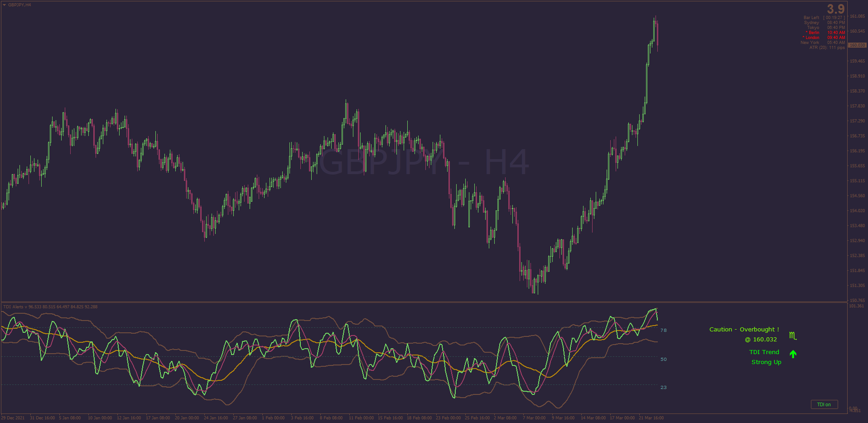The image size is (868, 423).
Task: Click the green TDI Trend up arrow
Action: coord(793,354)
